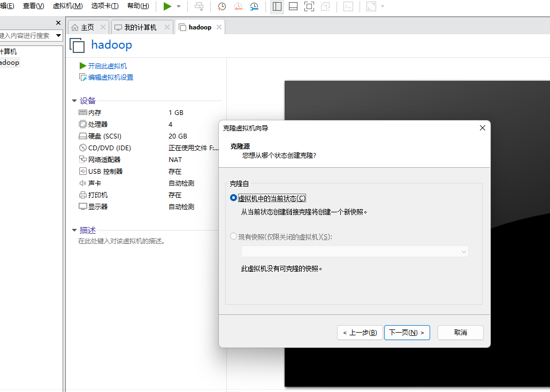
Task: Click the 打印机 printer device icon
Action: (x=83, y=195)
